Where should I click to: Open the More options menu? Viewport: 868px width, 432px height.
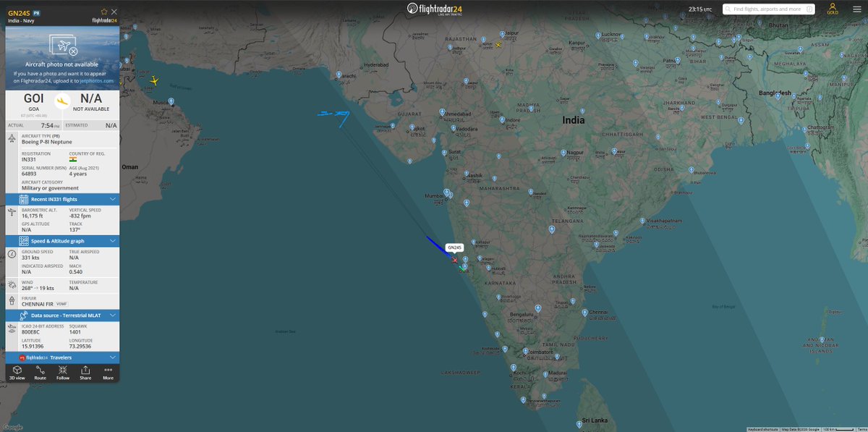tap(108, 373)
